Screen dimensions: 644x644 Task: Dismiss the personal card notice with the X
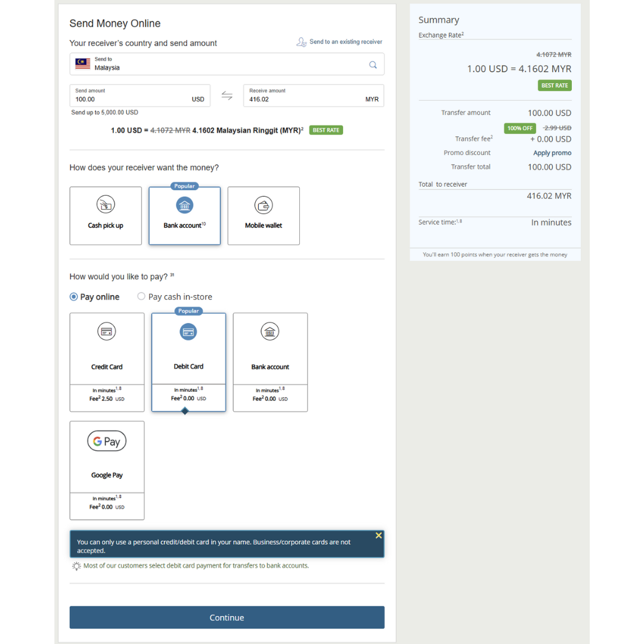(379, 535)
